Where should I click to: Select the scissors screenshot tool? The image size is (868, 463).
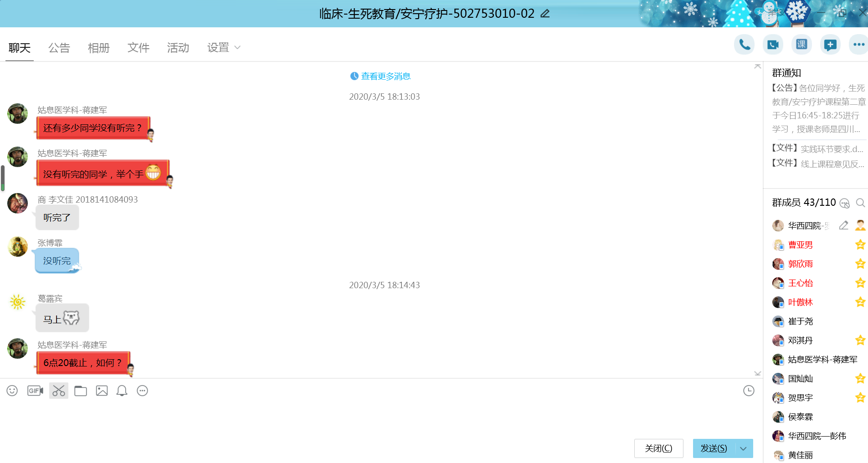(x=59, y=391)
